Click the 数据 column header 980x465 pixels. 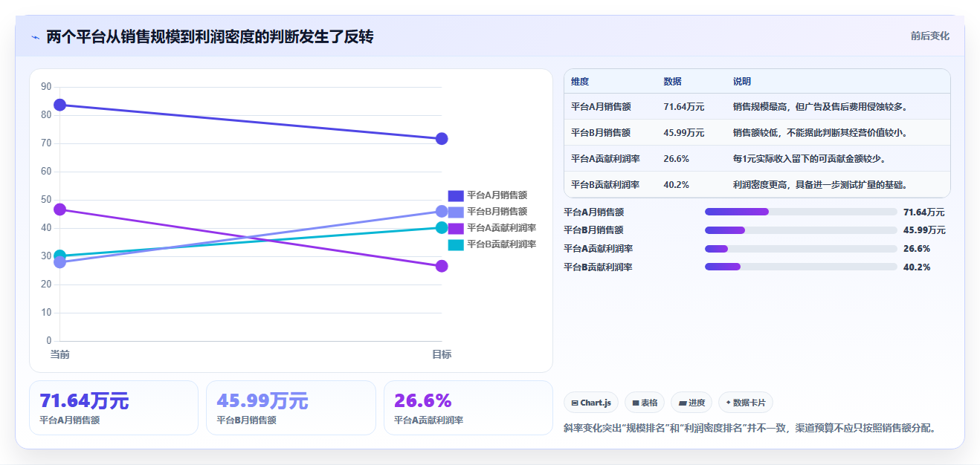672,82
